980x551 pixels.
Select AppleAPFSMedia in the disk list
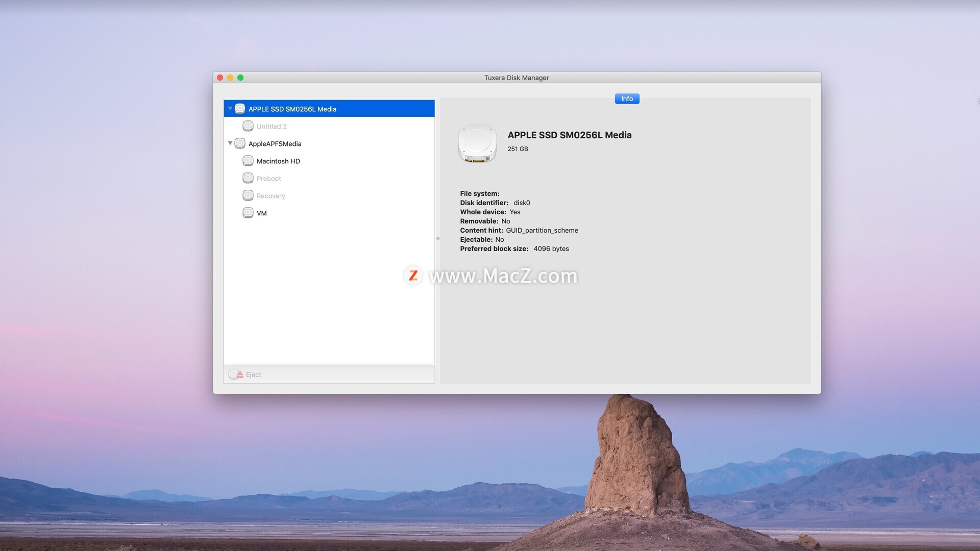(x=329, y=143)
